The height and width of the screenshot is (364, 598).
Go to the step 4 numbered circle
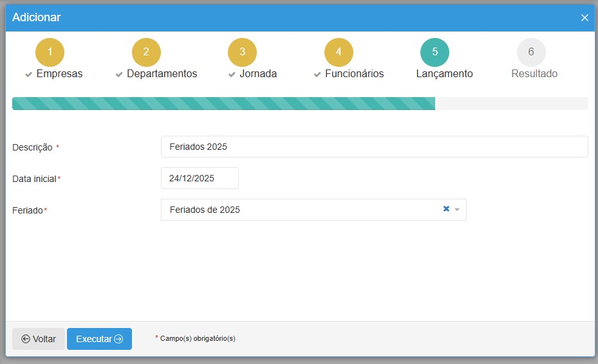[x=339, y=52]
